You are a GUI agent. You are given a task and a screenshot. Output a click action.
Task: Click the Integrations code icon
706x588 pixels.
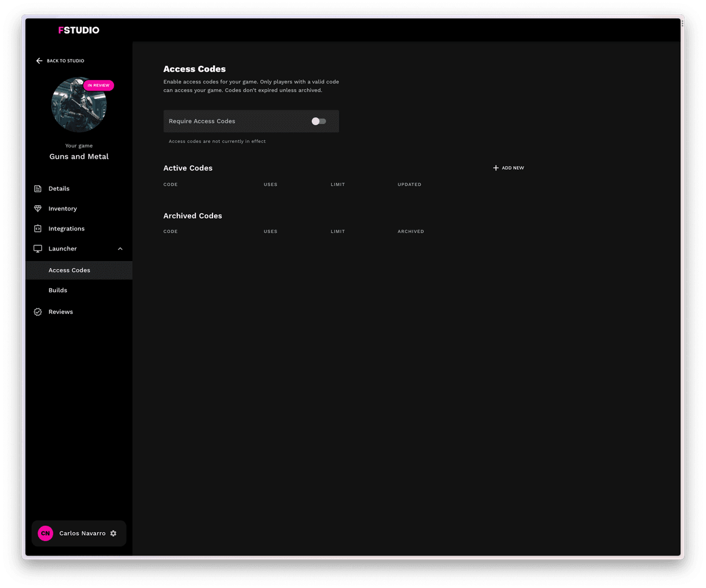pyautogui.click(x=38, y=229)
